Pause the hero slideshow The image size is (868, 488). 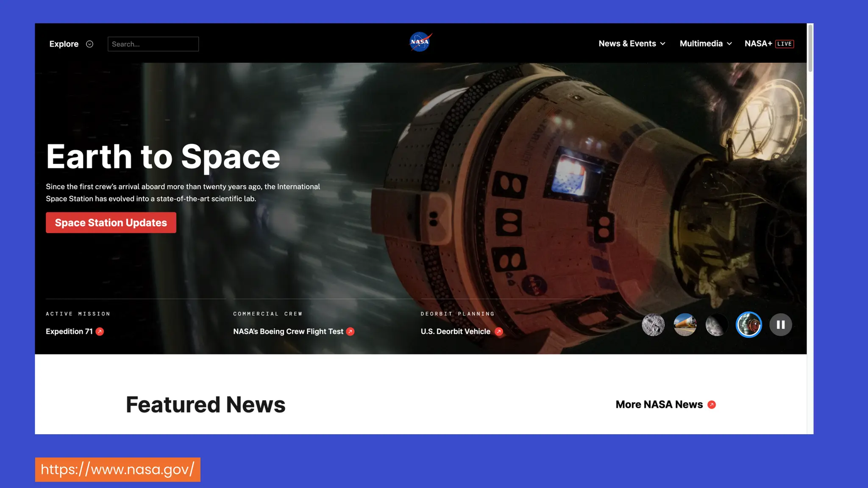[x=781, y=324]
